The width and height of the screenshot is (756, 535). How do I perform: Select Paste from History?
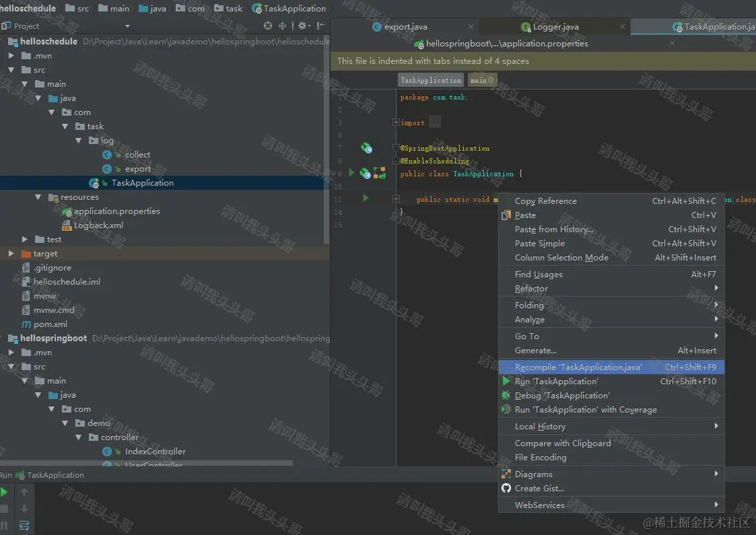click(611, 229)
